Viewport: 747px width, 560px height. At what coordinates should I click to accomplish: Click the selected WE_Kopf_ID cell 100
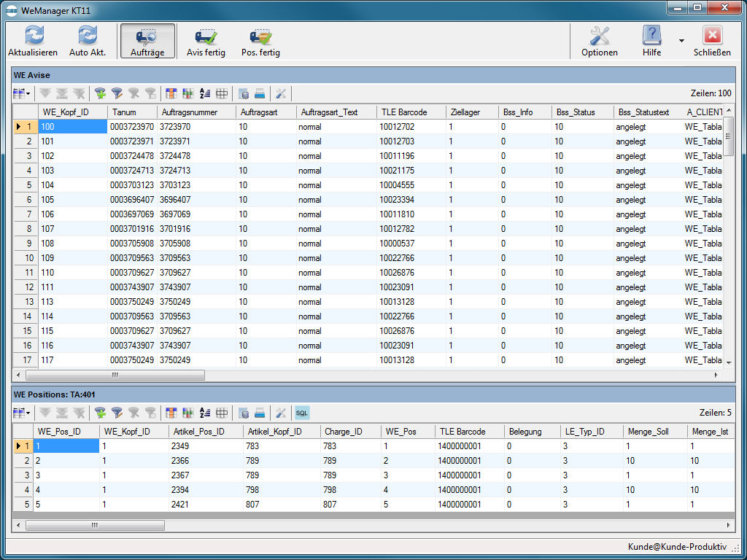pyautogui.click(x=72, y=127)
